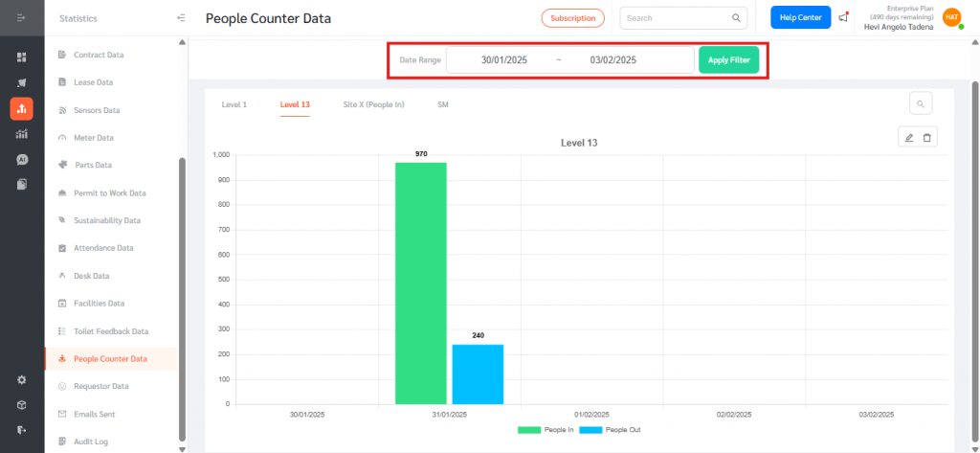
Task: Click the chart search magnifier button
Action: (x=920, y=103)
